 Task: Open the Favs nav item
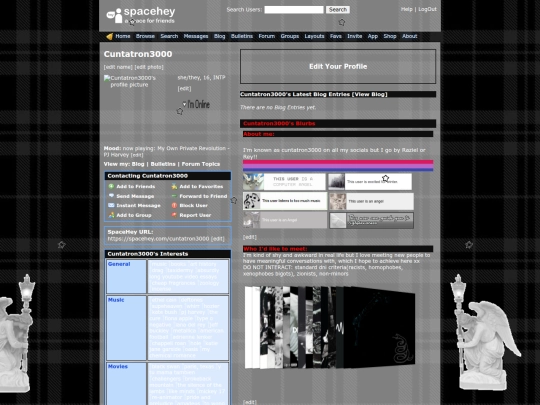point(336,36)
